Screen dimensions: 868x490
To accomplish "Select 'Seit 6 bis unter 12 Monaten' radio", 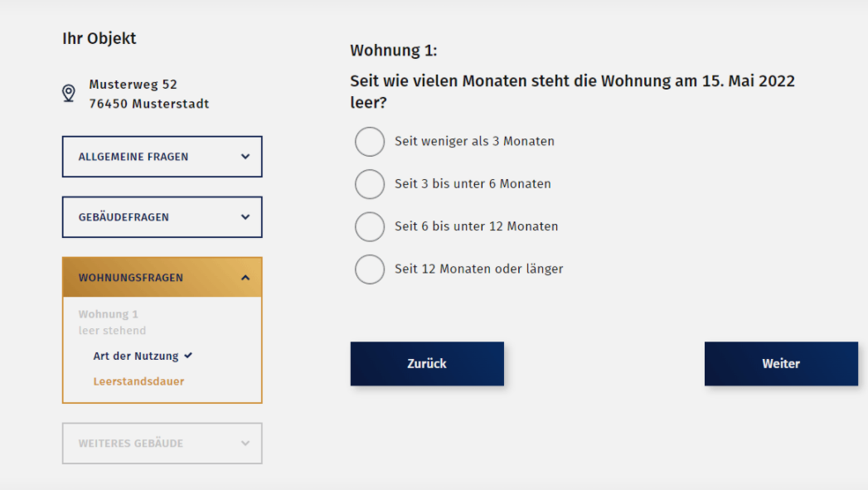I will point(370,226).
